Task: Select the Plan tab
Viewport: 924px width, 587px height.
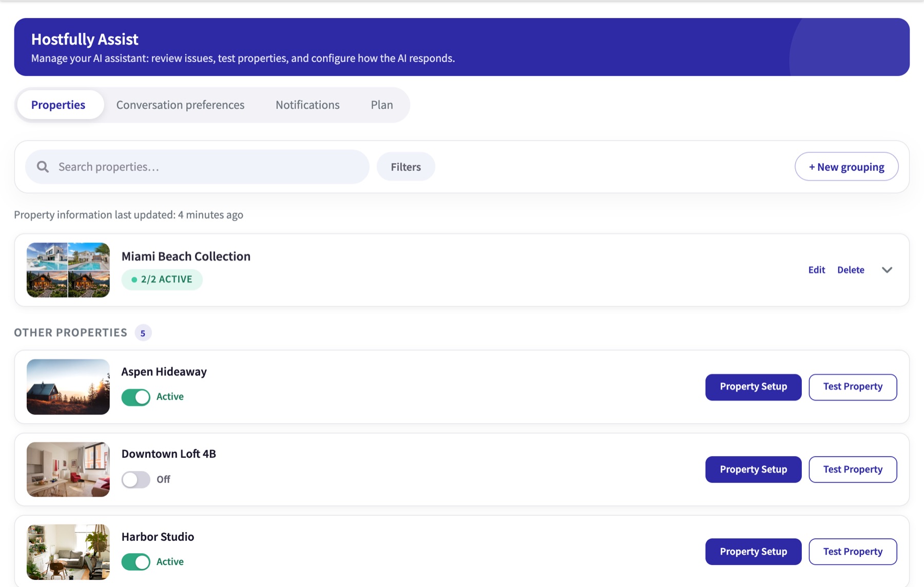Action: (x=382, y=105)
